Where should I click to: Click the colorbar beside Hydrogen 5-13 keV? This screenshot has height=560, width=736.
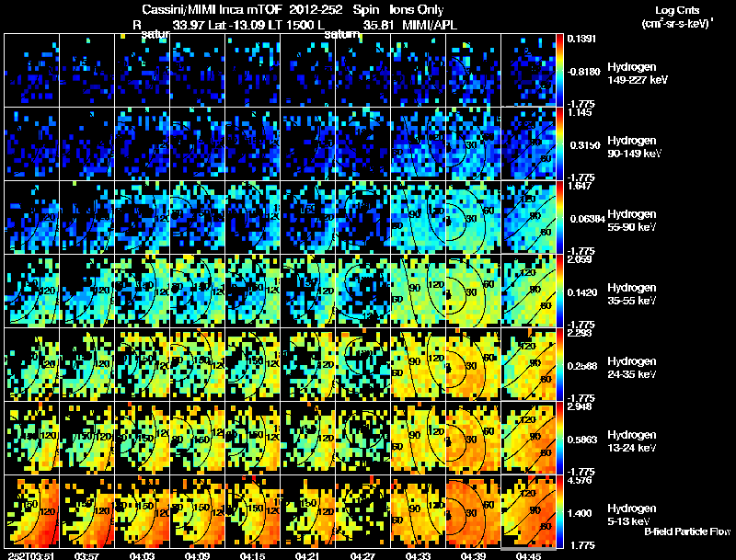point(559,511)
